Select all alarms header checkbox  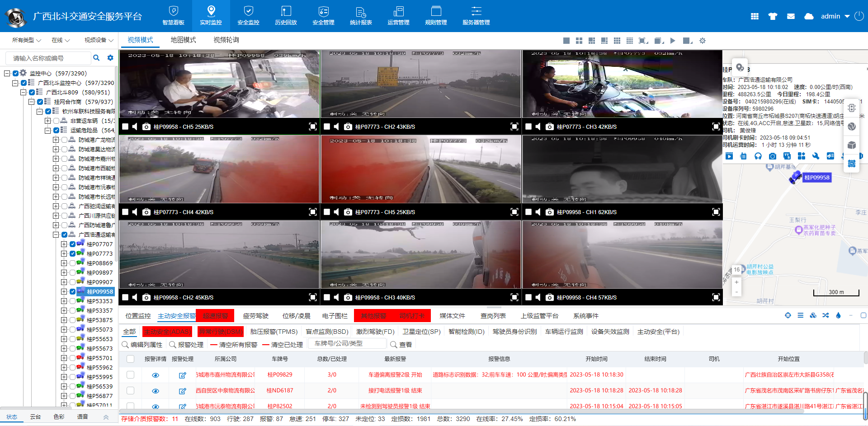[x=131, y=359]
